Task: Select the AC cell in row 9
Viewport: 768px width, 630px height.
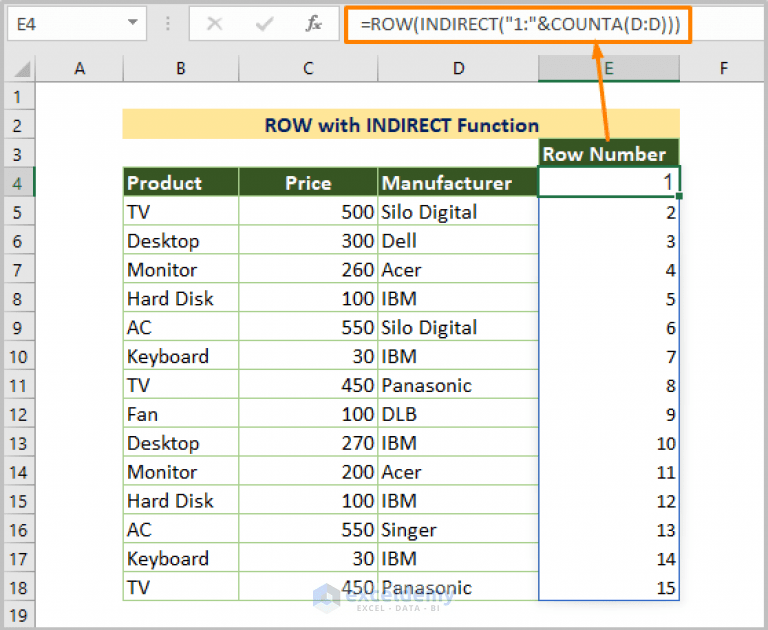Action: pyautogui.click(x=181, y=328)
